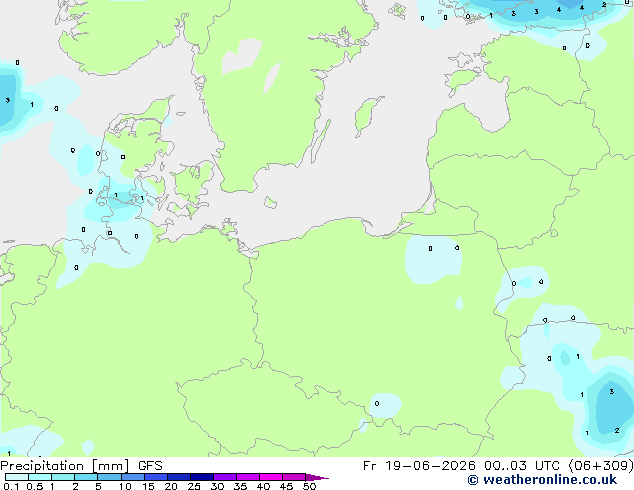634x490 pixels.
Task: Click the '25' legend scale label
Action: coord(194,486)
